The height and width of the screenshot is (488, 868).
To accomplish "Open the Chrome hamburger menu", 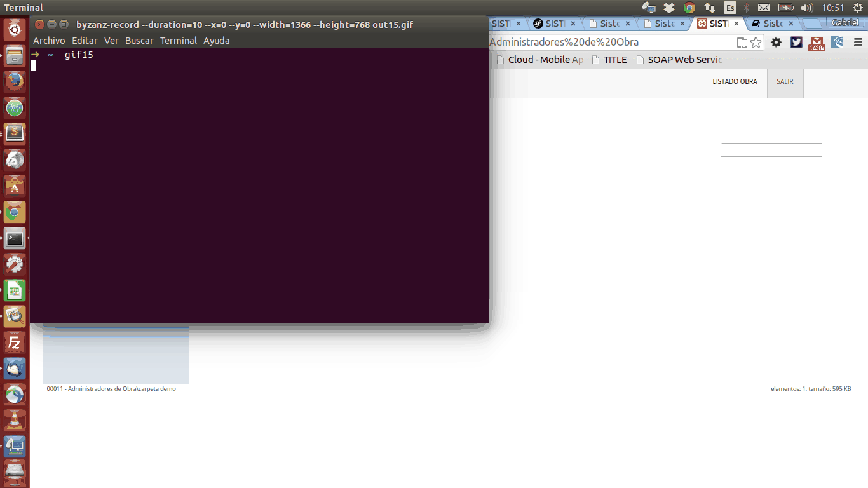I will pyautogui.click(x=858, y=43).
